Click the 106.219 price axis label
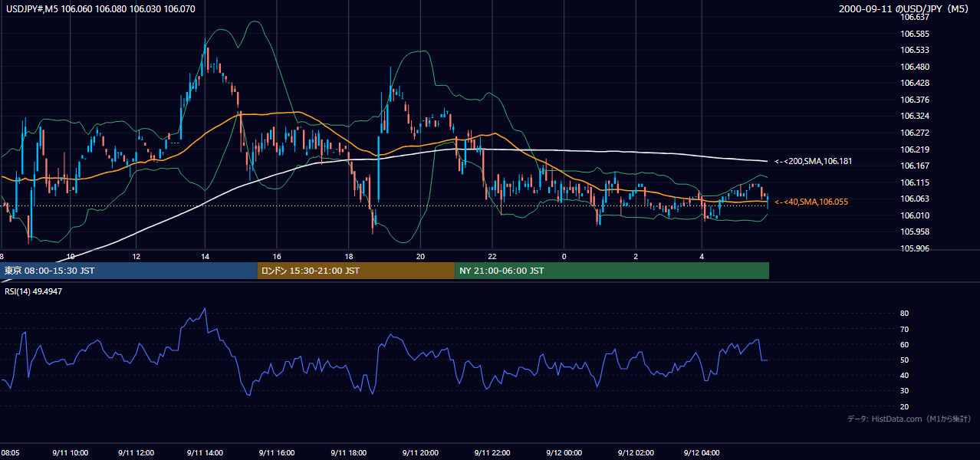 pos(914,149)
